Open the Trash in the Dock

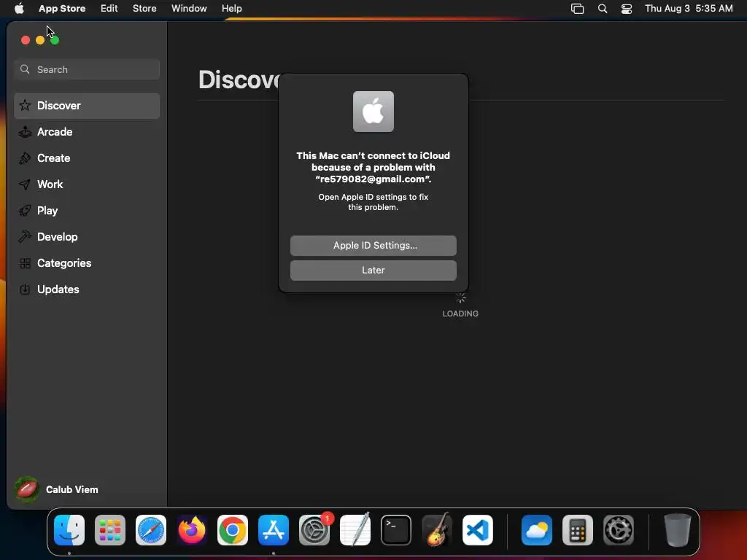[x=678, y=530]
